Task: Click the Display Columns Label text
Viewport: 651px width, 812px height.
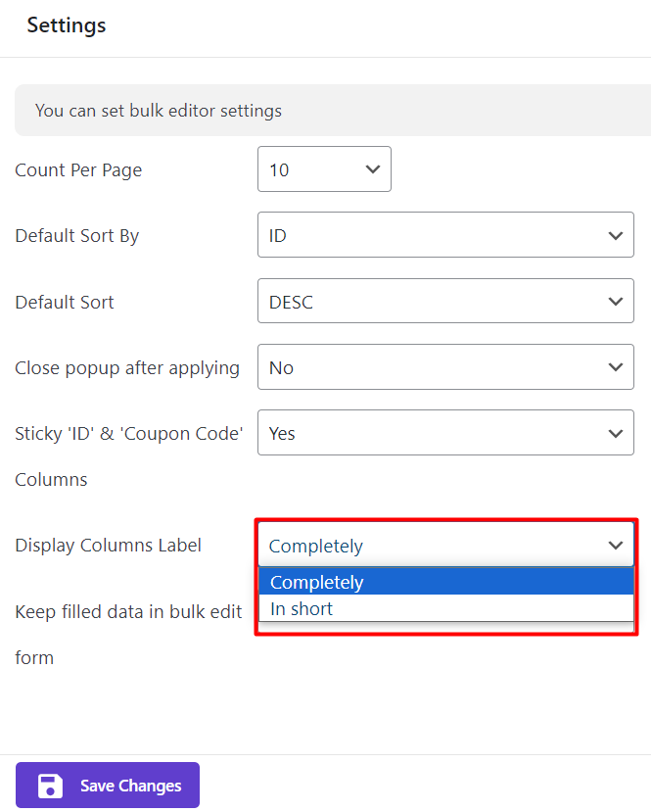Action: (108, 546)
